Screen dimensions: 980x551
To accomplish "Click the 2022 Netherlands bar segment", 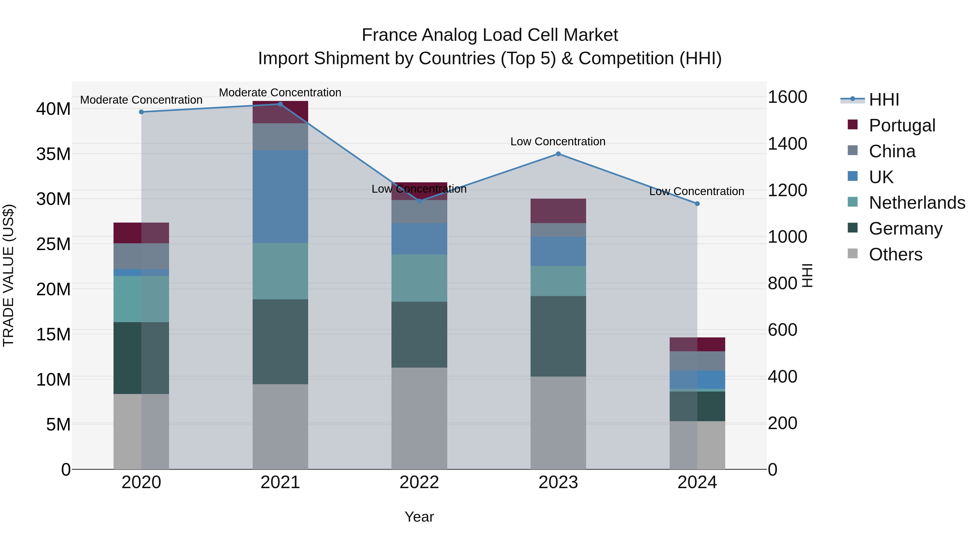I will pyautogui.click(x=419, y=278).
